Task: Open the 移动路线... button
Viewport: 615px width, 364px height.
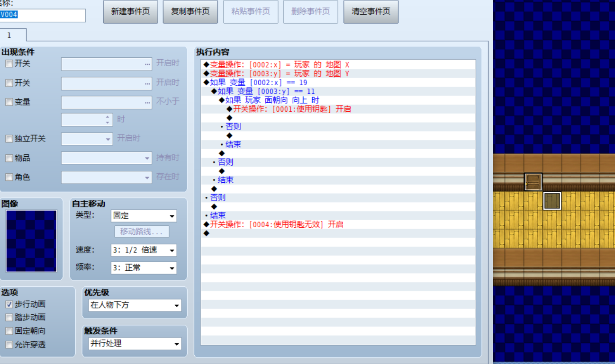Action: pos(141,231)
